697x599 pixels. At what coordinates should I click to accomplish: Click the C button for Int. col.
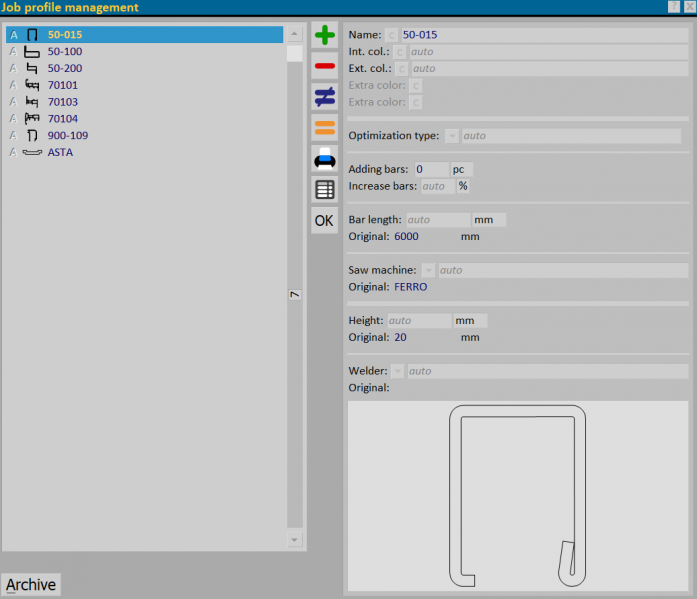click(x=400, y=52)
